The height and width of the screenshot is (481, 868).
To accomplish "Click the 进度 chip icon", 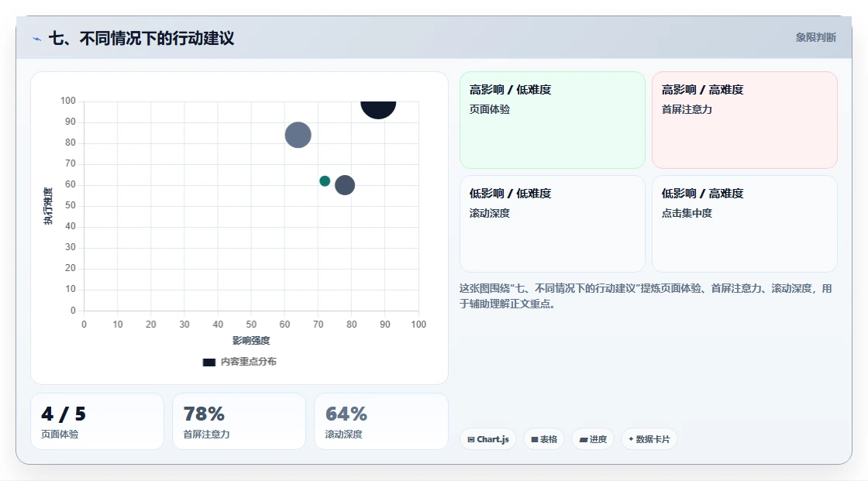I will [x=584, y=440].
